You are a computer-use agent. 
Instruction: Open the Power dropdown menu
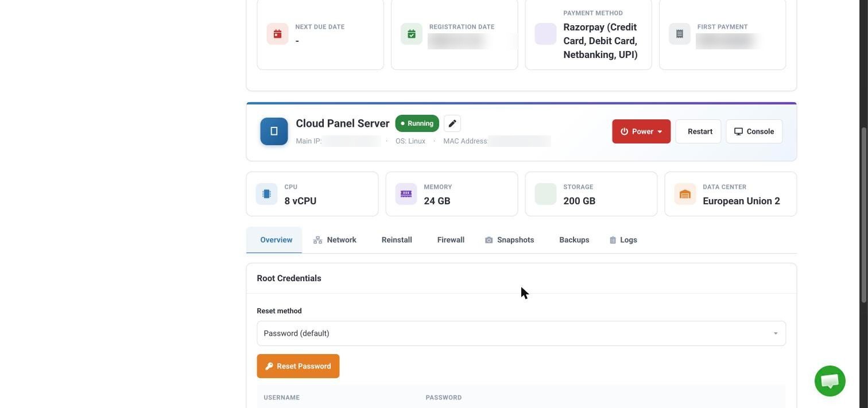(641, 131)
